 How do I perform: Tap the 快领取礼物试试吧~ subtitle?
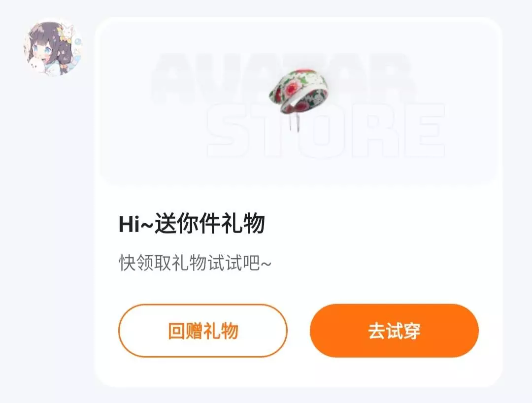tap(195, 263)
